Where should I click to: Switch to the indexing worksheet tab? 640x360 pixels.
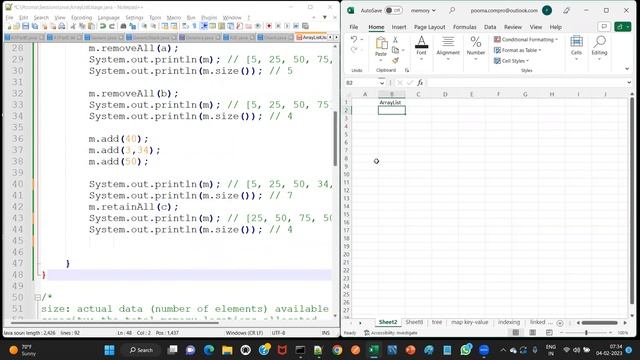[x=509, y=322]
